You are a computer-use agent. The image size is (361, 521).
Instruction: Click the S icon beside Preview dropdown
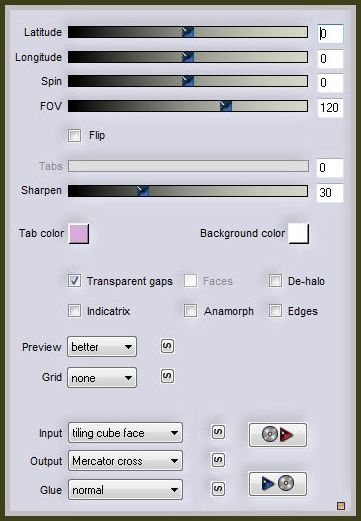167,346
